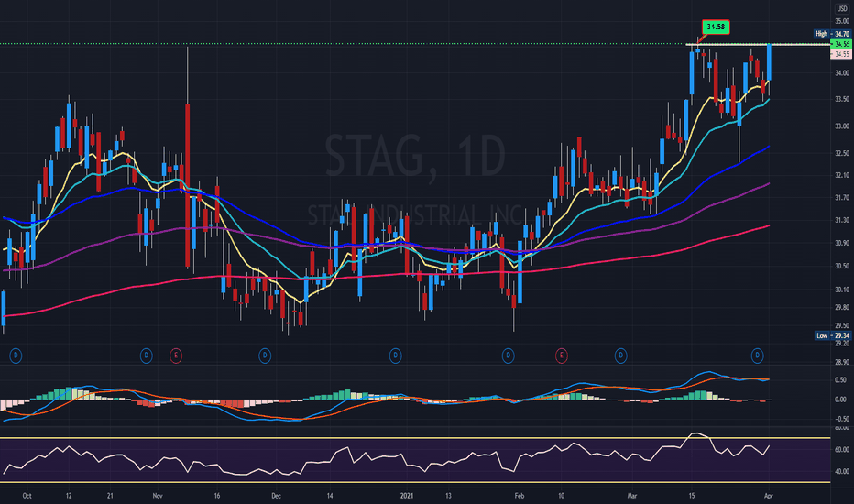The height and width of the screenshot is (504, 854).
Task: Click the dividend D marker just before 2021
Action: [x=396, y=356]
